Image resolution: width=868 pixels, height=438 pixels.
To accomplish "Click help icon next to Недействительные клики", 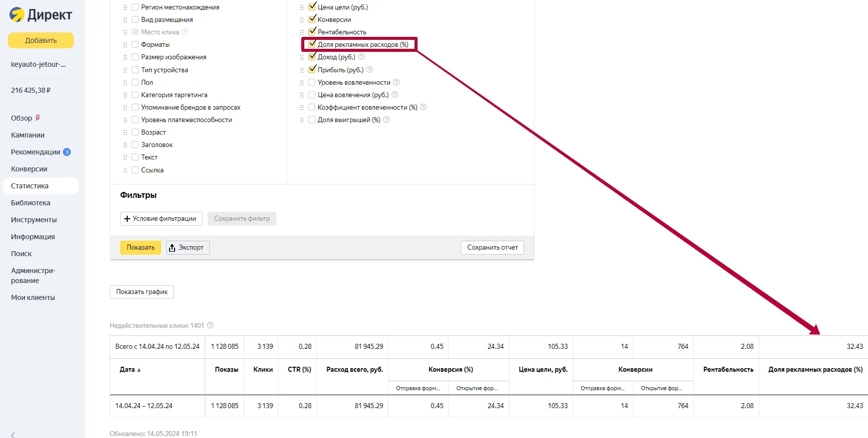I will pyautogui.click(x=211, y=325).
